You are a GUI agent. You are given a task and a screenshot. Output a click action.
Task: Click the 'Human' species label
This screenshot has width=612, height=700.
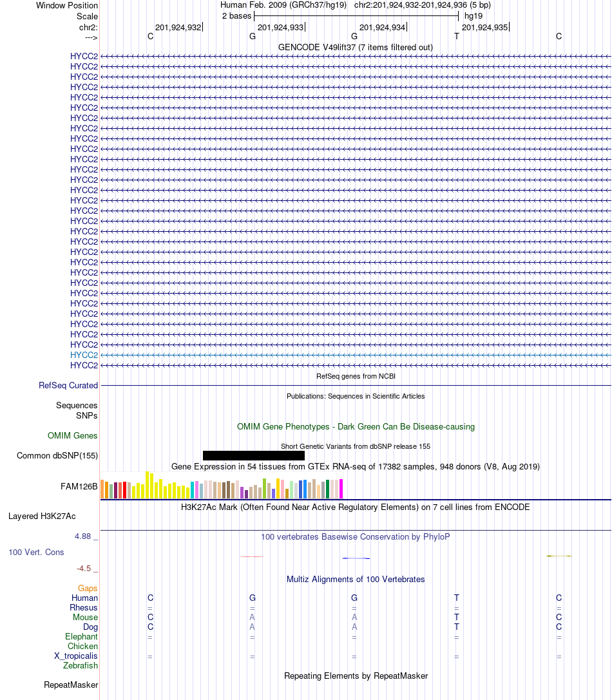coord(84,598)
